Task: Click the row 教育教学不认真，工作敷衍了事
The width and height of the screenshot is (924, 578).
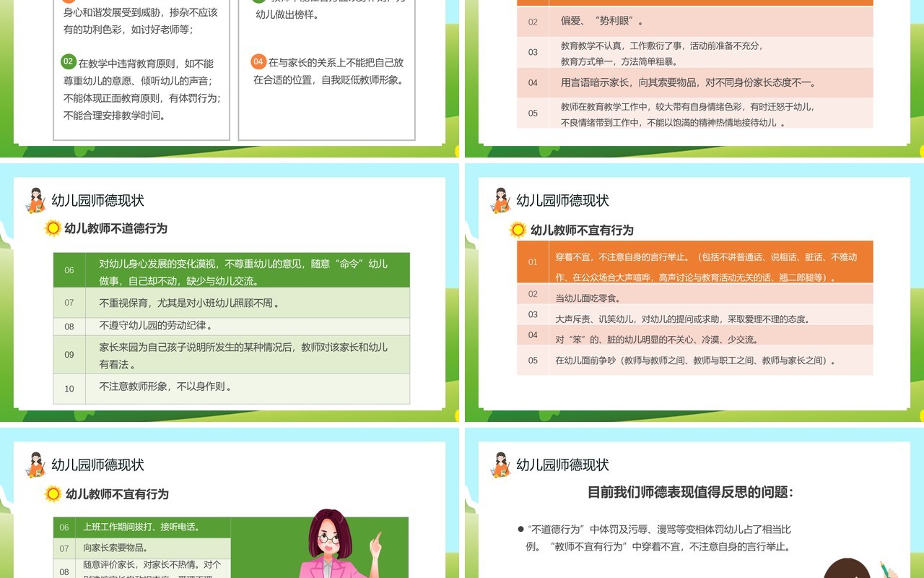Action: 695,52
